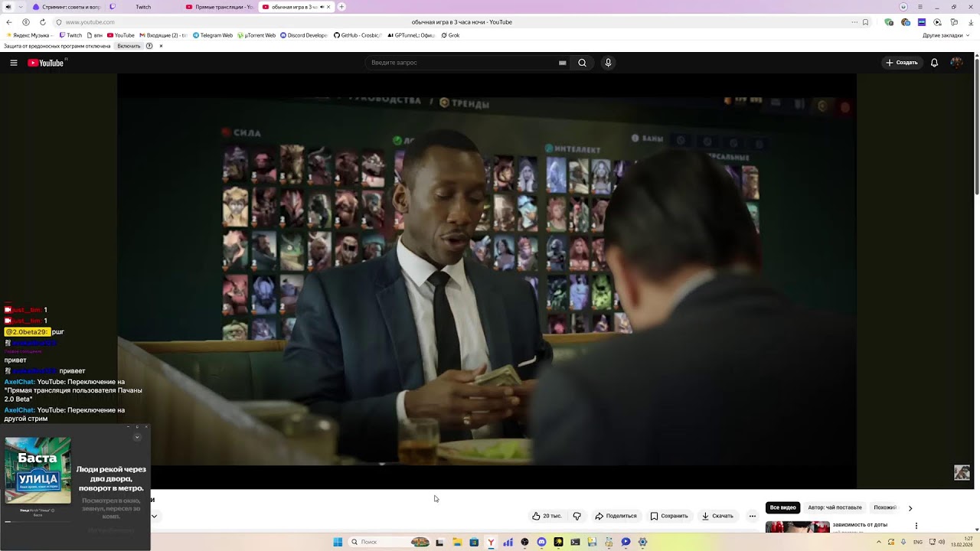Switch the ENG keyboard layout indicator
Screen dimensions: 980x551
click(918, 542)
